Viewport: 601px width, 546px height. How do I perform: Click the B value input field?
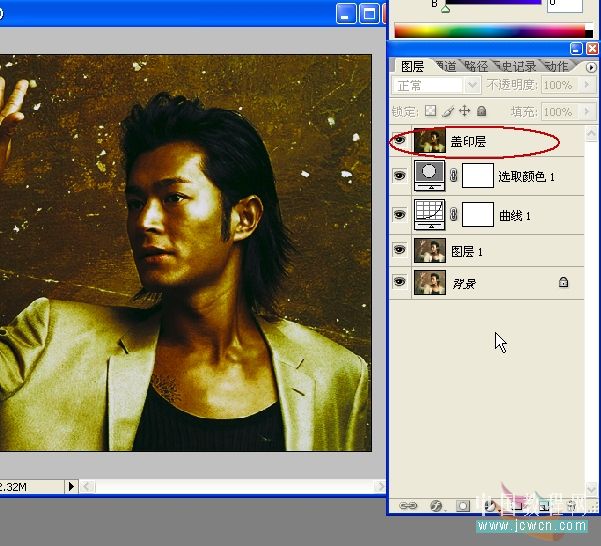pyautogui.click(x=565, y=5)
